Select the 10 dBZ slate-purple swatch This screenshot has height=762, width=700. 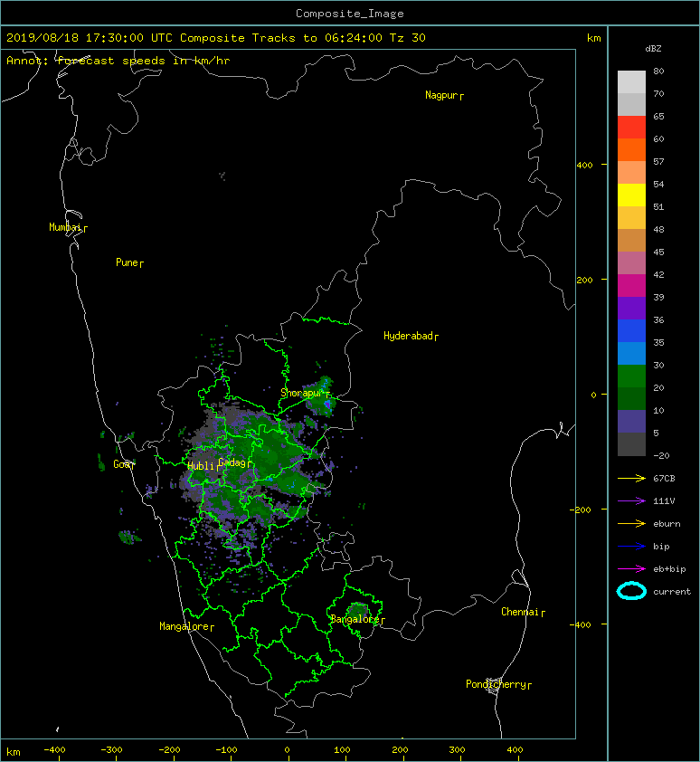click(631, 421)
